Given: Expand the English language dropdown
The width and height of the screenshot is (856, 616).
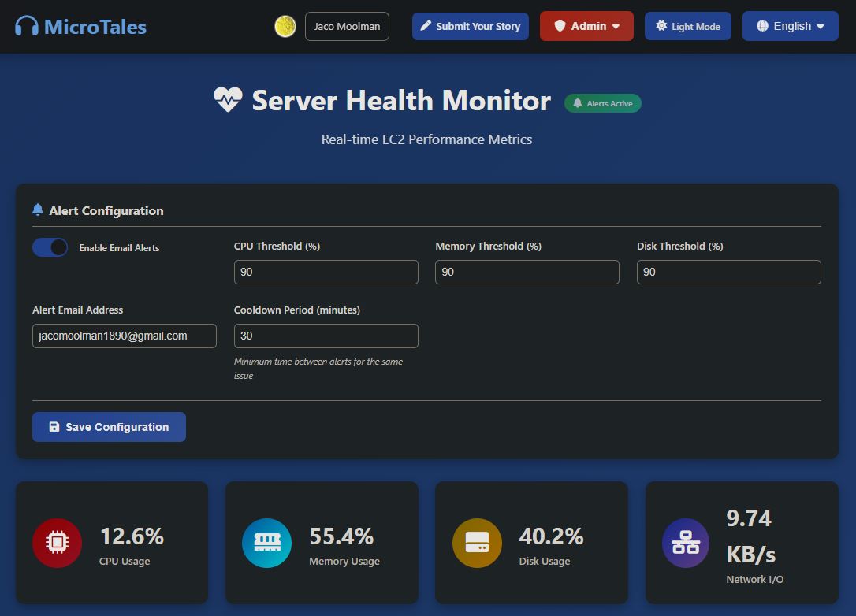Looking at the screenshot, I should pos(790,26).
